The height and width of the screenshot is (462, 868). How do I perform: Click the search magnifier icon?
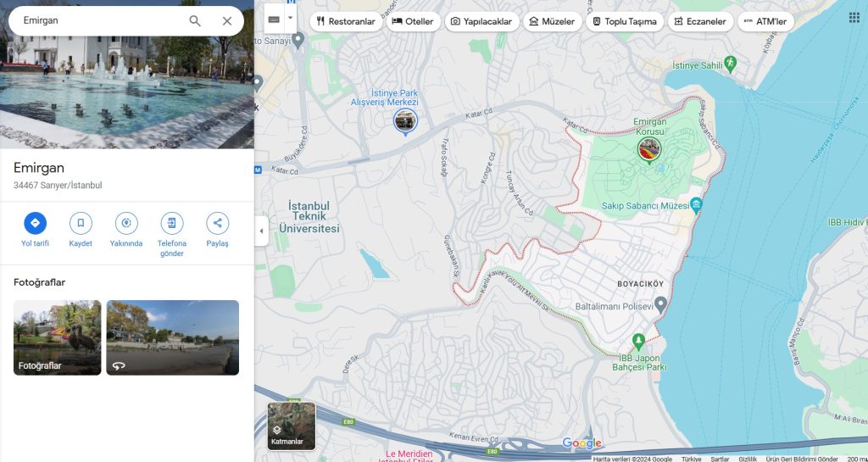[x=195, y=21]
